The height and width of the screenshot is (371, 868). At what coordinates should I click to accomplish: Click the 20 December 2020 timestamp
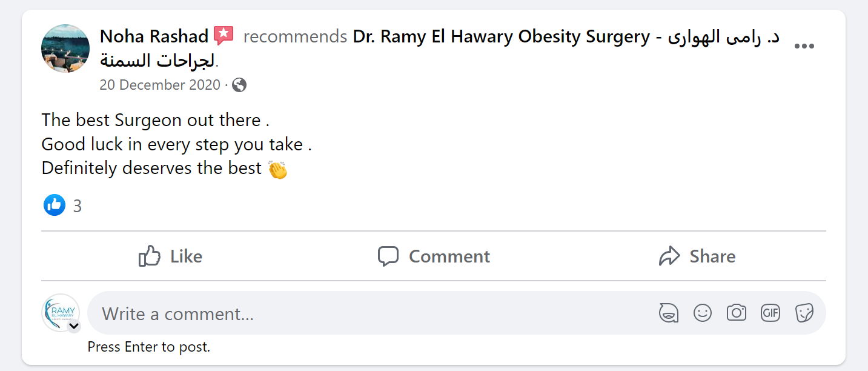(x=160, y=85)
